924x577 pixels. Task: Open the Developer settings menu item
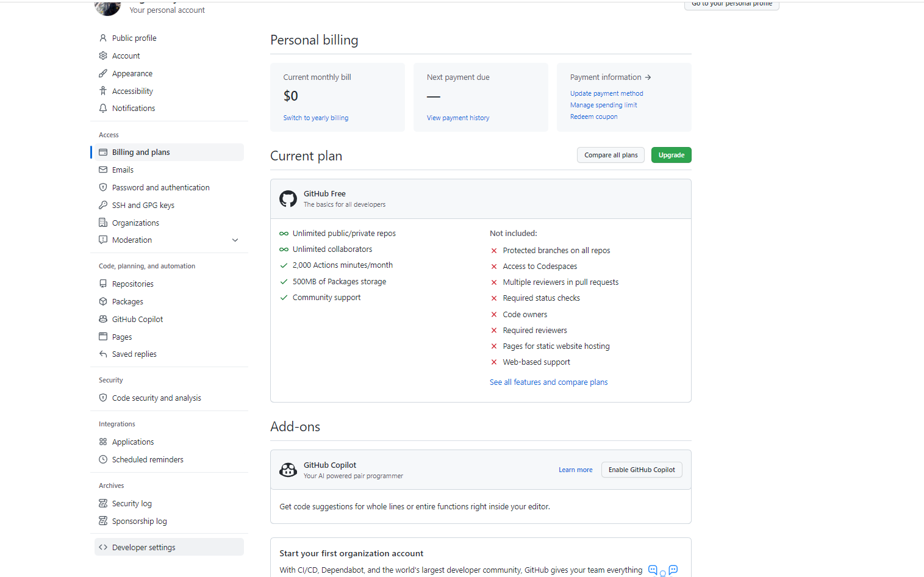170,547
